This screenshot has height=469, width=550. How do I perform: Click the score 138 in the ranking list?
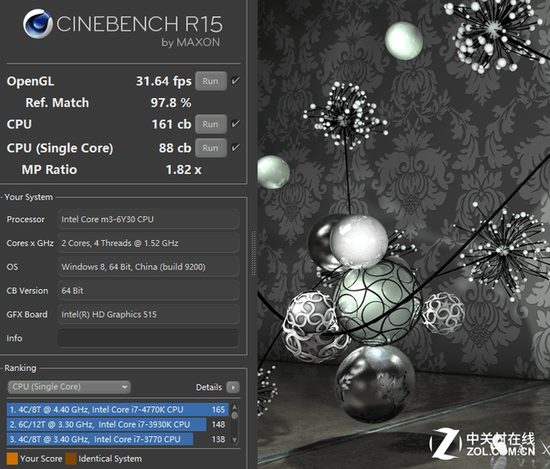pos(218,439)
